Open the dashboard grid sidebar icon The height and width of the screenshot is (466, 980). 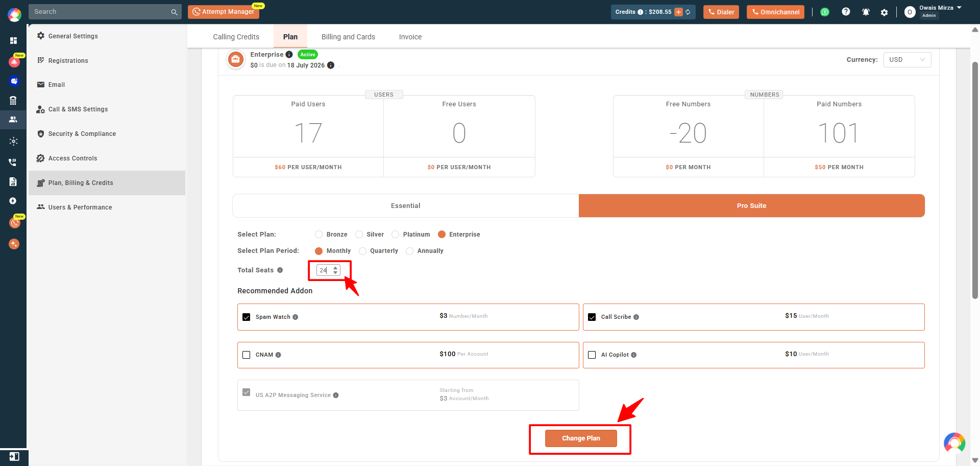pyautogui.click(x=13, y=40)
